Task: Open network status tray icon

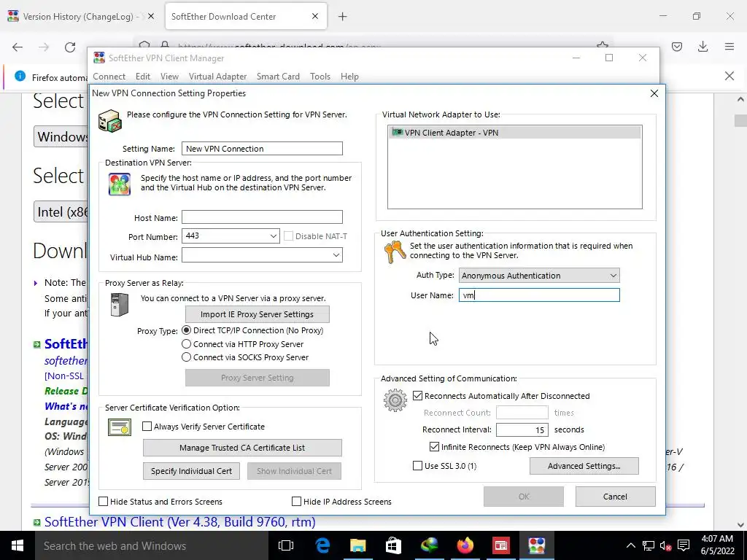Action: pos(649,545)
